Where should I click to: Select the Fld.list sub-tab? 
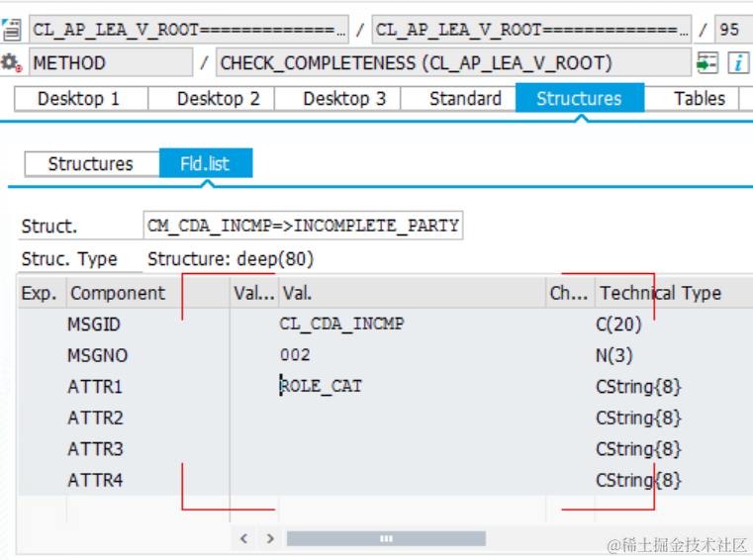click(x=206, y=163)
